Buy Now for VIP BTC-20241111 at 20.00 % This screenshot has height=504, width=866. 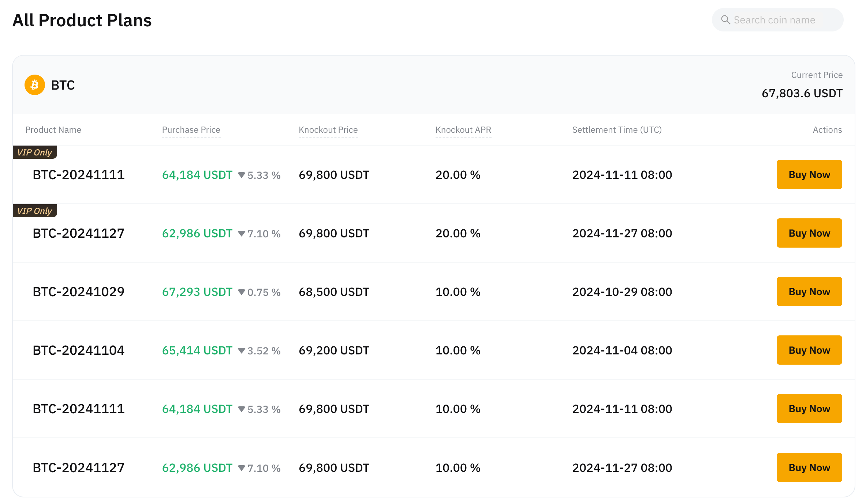point(809,174)
